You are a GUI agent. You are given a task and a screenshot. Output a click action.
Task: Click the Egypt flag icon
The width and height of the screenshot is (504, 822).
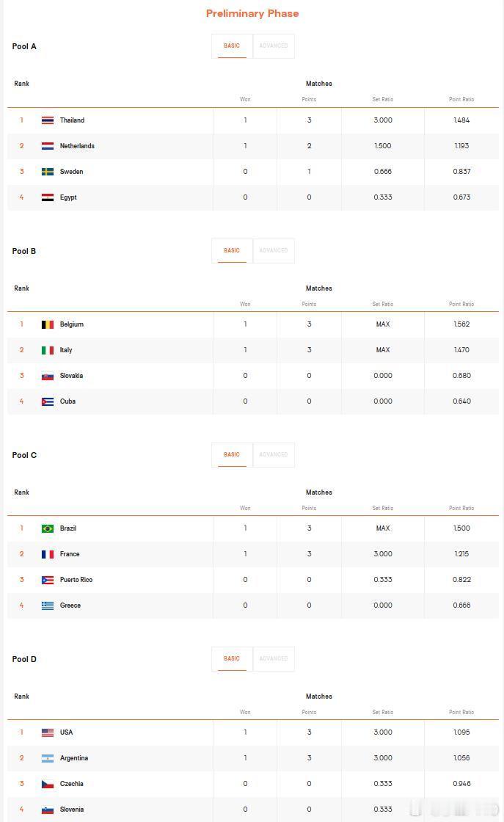tap(48, 197)
